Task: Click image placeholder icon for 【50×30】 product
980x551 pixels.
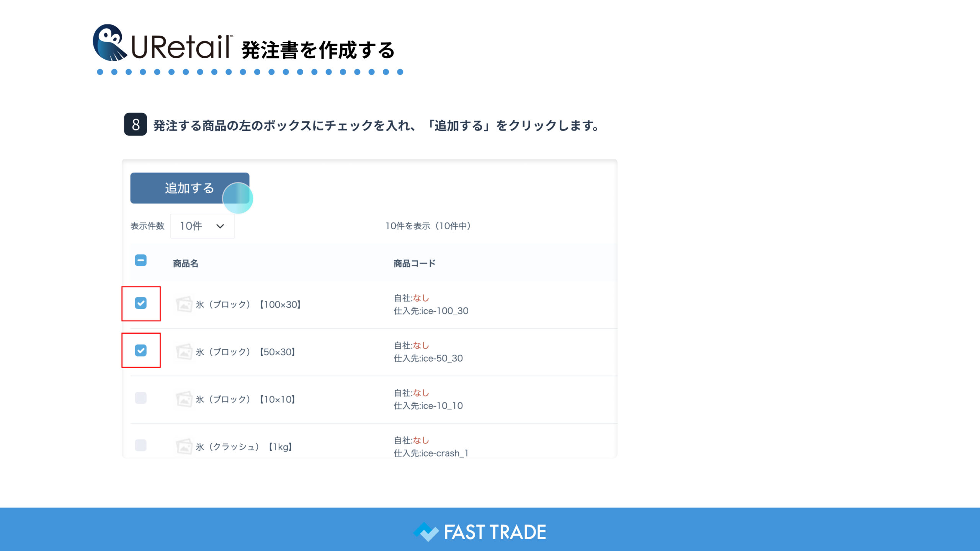Action: tap(184, 352)
